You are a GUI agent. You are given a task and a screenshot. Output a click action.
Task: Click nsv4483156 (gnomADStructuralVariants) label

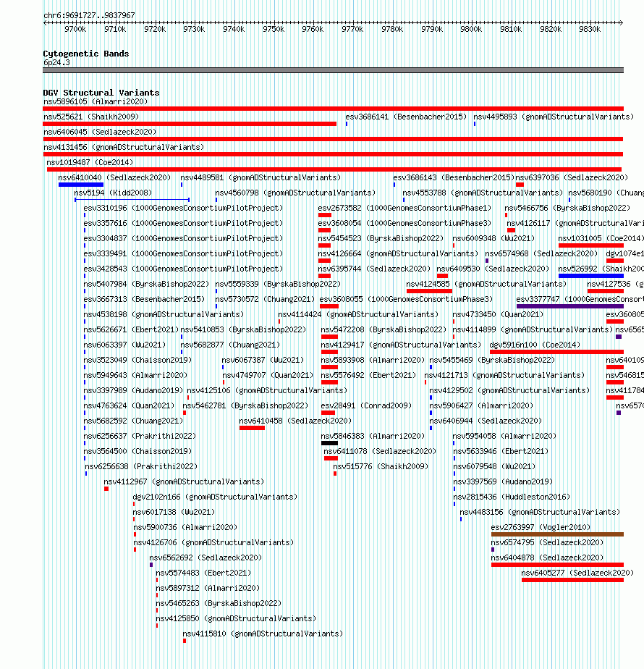540,512
